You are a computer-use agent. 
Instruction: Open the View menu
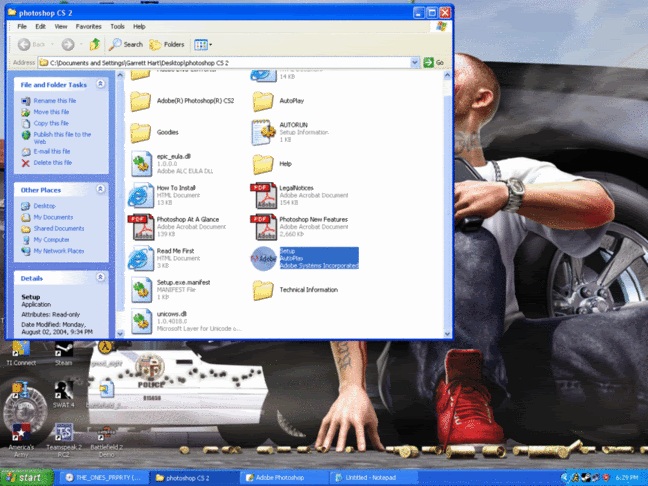(61, 26)
